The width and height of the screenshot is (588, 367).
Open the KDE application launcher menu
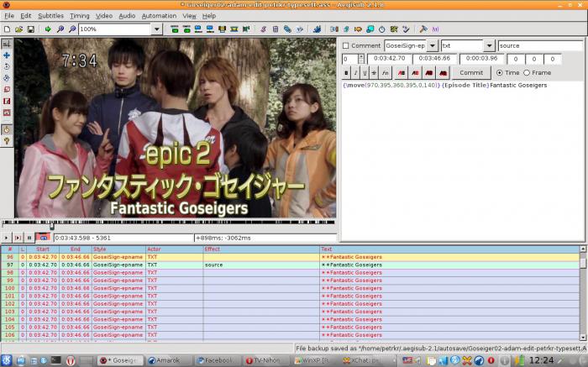[x=7, y=360]
